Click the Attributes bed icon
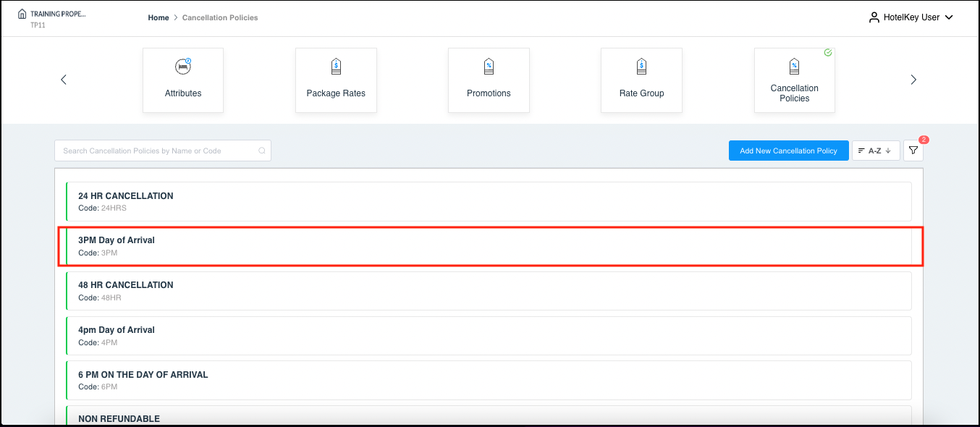980x427 pixels. coord(183,67)
